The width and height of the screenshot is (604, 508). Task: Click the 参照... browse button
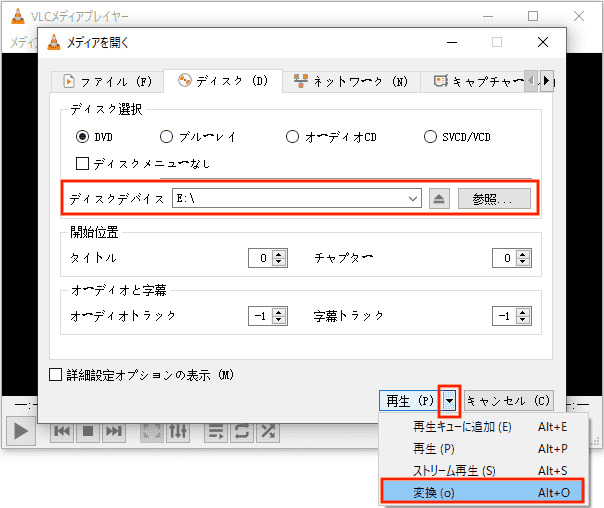click(x=494, y=199)
